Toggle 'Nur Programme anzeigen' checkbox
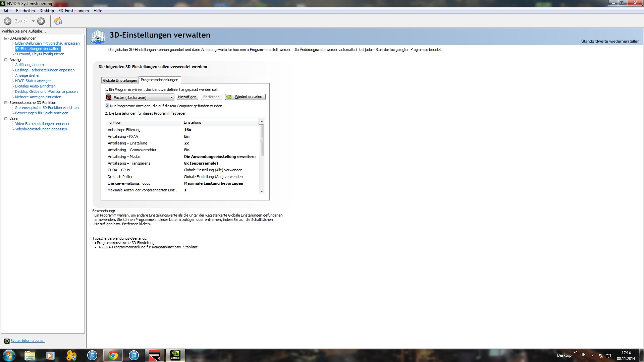 tap(107, 106)
